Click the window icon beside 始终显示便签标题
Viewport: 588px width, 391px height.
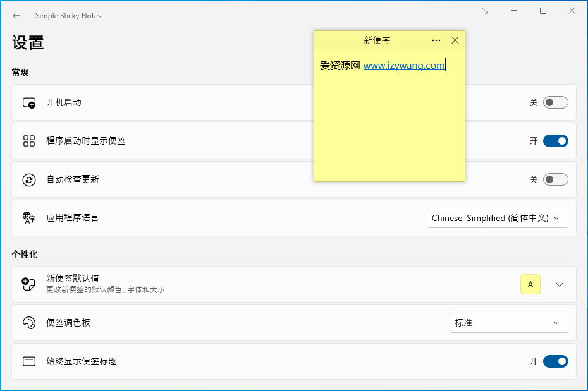coord(29,361)
